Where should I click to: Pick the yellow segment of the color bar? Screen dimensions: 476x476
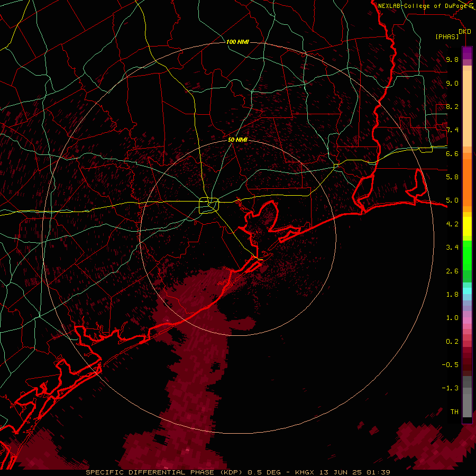(x=467, y=226)
